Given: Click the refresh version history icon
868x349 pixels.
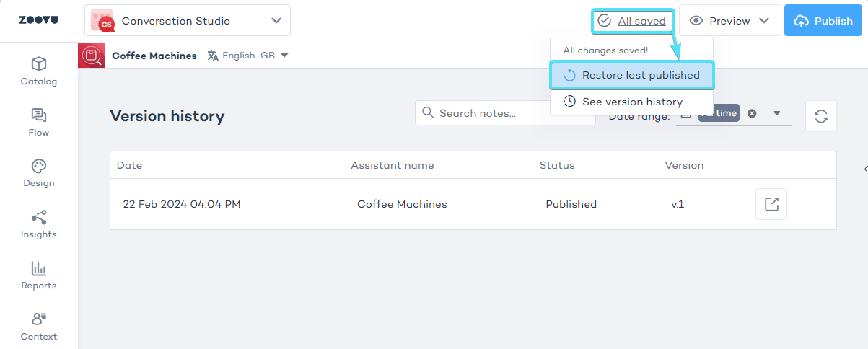Looking at the screenshot, I should pos(820,116).
